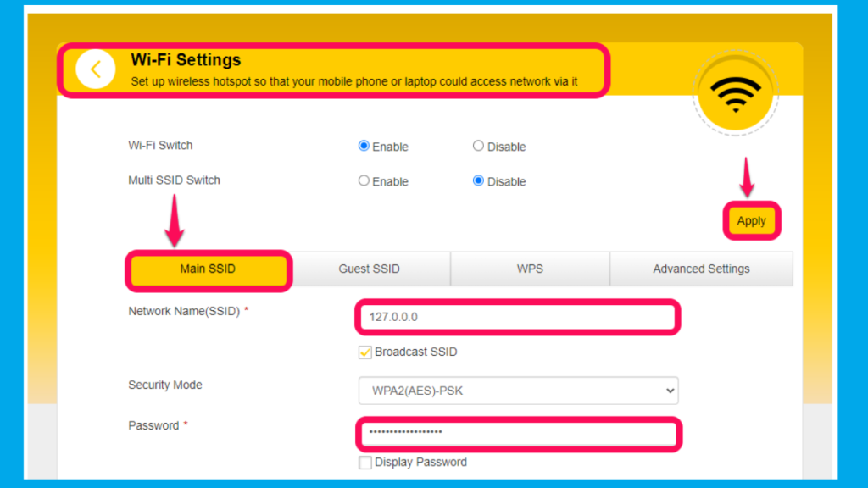Open the Advanced Settings tab
Screen dimensions: 868x488
[701, 269]
